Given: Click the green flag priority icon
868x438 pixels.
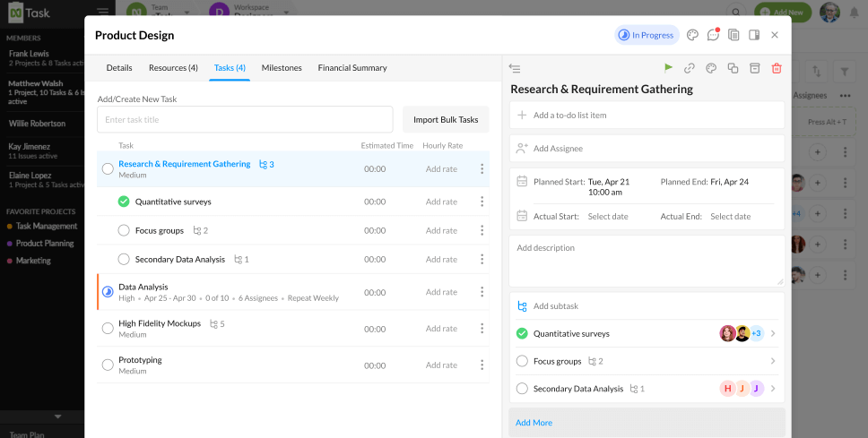Looking at the screenshot, I should 669,67.
